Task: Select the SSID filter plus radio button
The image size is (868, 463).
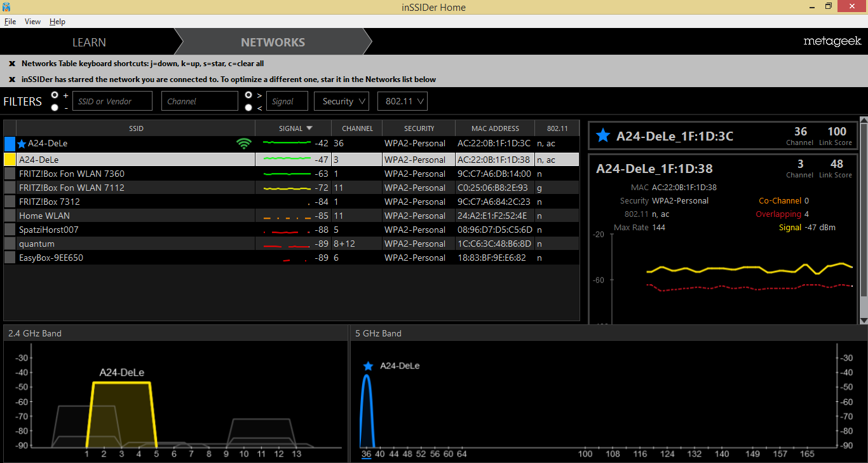Action: point(55,95)
